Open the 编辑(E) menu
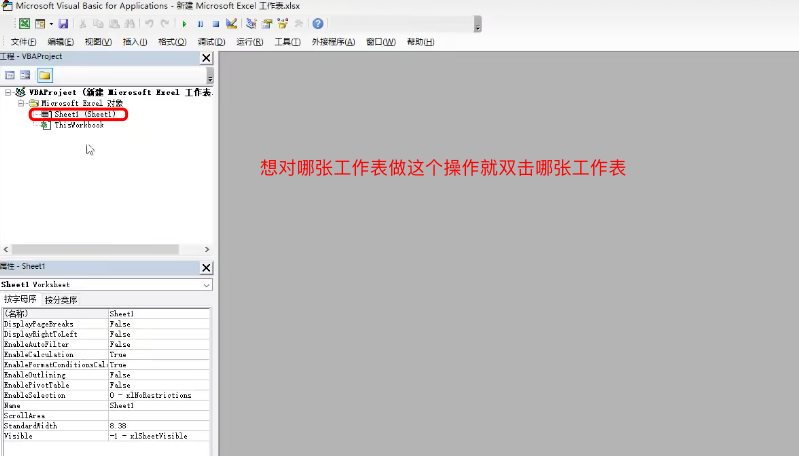This screenshot has height=456, width=799. pyautogui.click(x=60, y=42)
